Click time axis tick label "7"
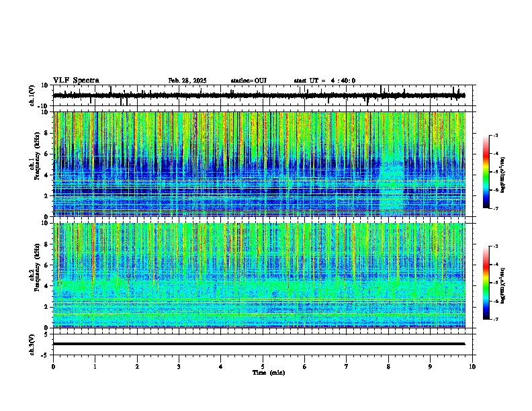Screen dimensions: 532x411 click(x=347, y=367)
